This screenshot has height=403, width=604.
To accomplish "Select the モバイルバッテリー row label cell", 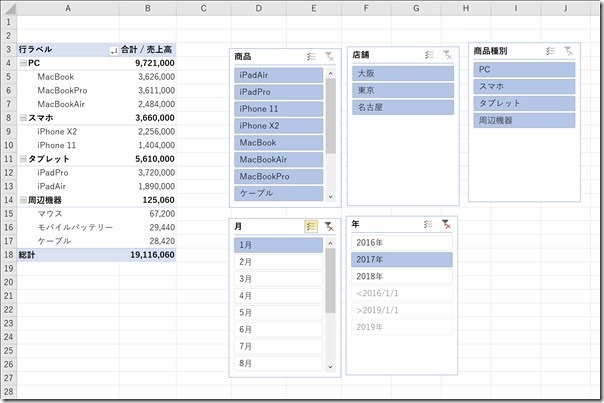I will click(x=68, y=227).
